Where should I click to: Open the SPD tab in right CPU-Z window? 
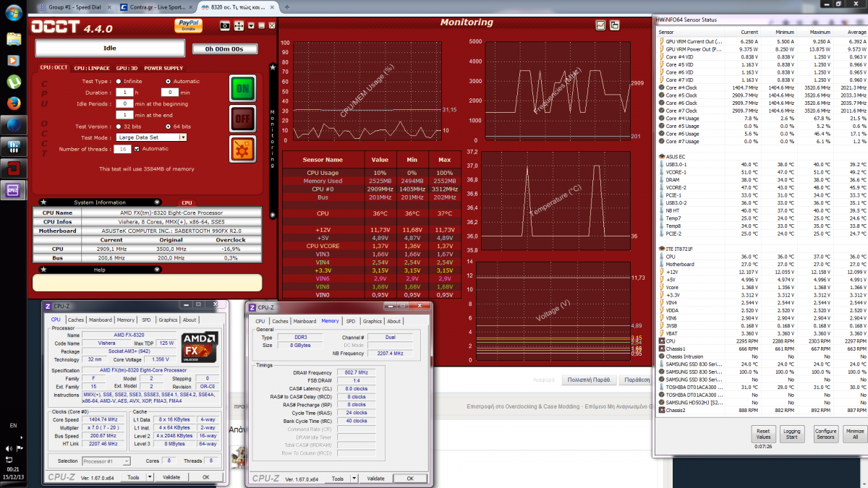(x=351, y=321)
